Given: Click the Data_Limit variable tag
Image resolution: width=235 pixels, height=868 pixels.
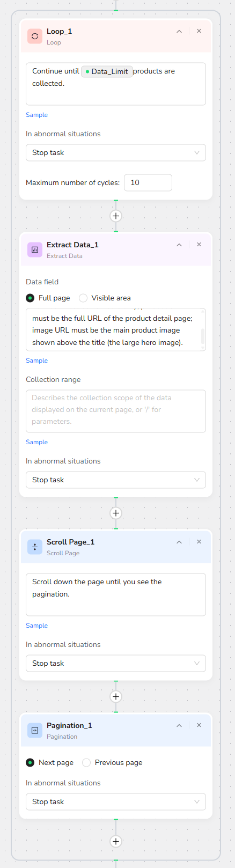Looking at the screenshot, I should tap(107, 71).
